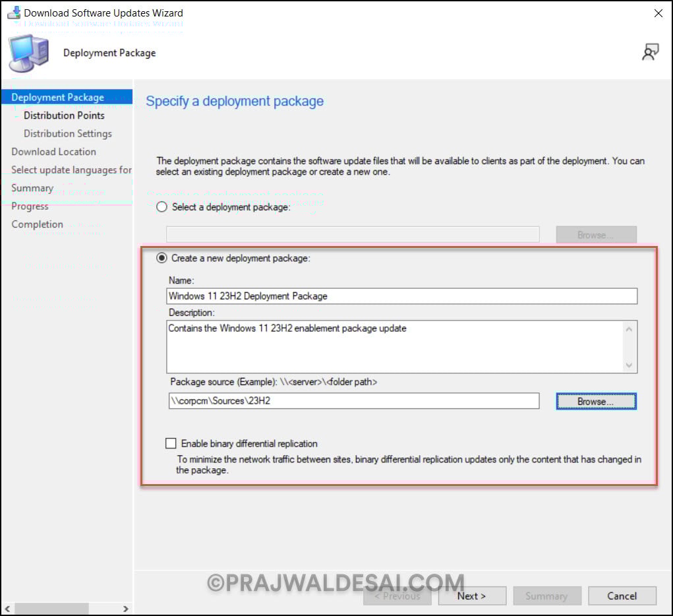Click sidebar horizontal scroll right arrow
673x616 pixels.
pos(125,609)
